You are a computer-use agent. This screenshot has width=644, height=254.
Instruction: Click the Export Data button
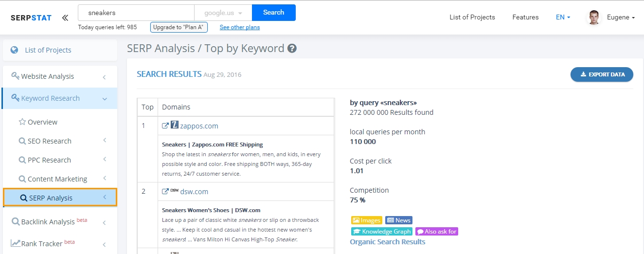pyautogui.click(x=602, y=74)
